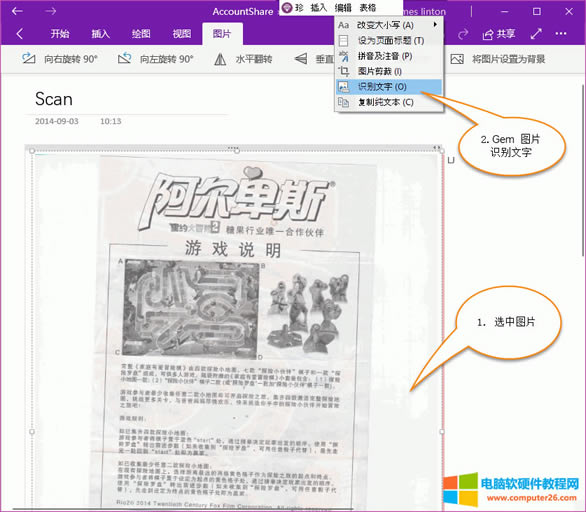
Task: Click the full-screen expand arrow icon
Action: click(536, 34)
